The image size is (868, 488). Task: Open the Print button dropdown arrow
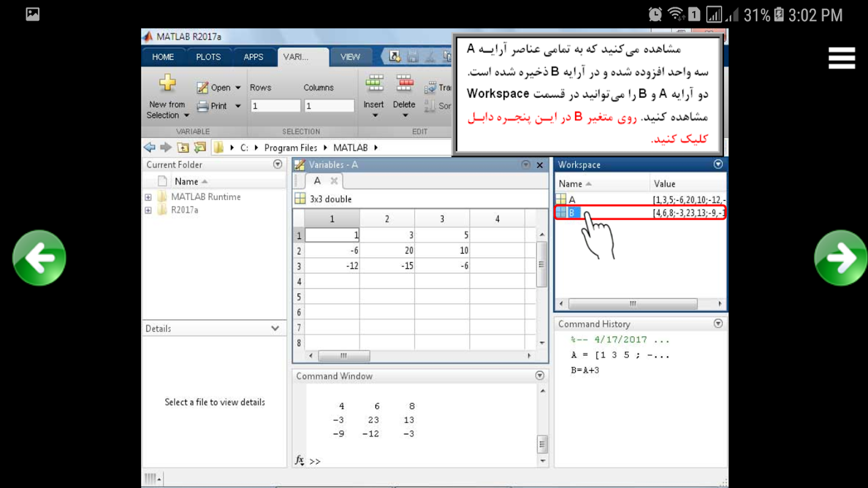(238, 106)
